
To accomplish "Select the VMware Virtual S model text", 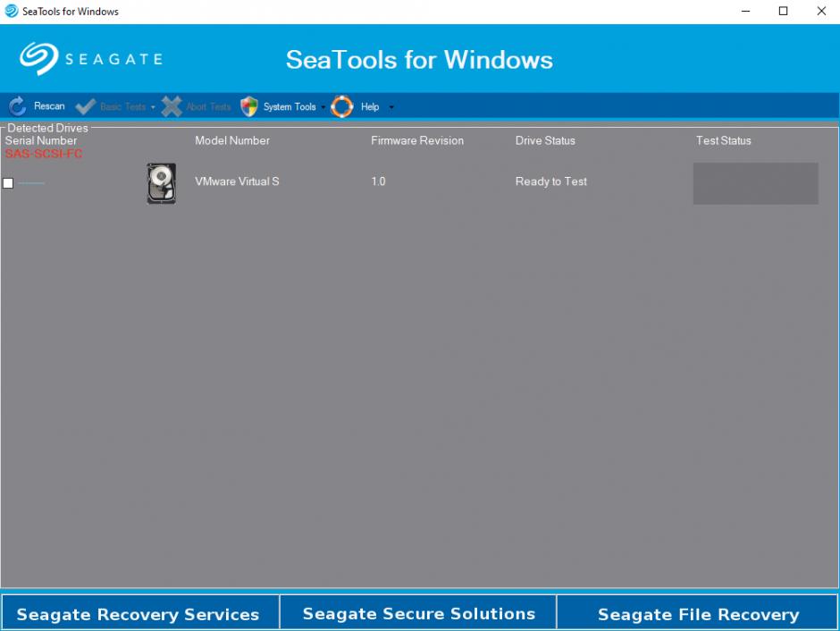I will click(237, 181).
